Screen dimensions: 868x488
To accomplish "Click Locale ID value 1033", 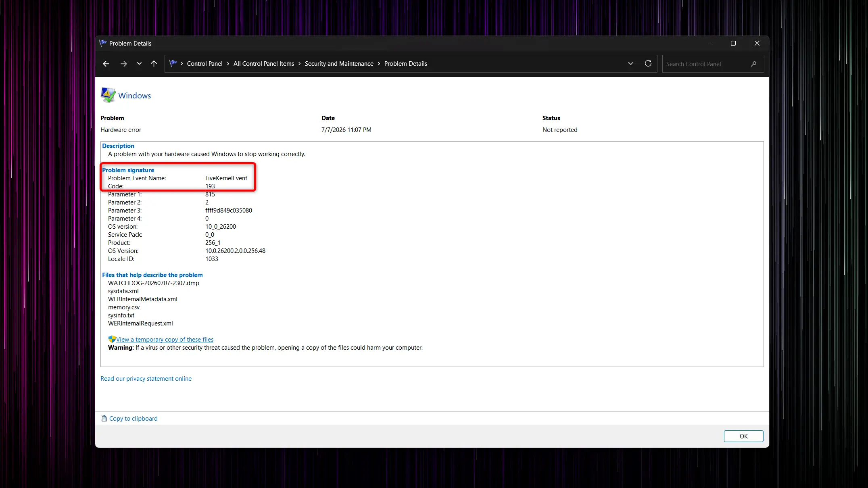I will (212, 259).
